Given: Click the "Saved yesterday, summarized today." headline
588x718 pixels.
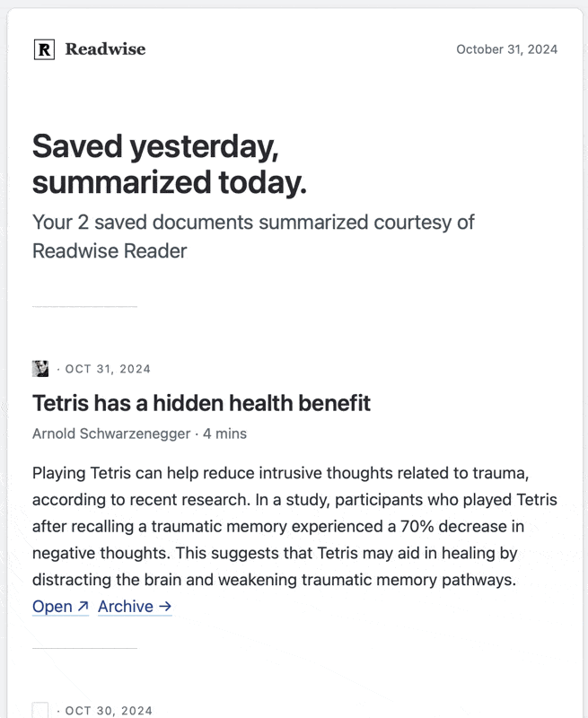Looking at the screenshot, I should click(x=170, y=164).
